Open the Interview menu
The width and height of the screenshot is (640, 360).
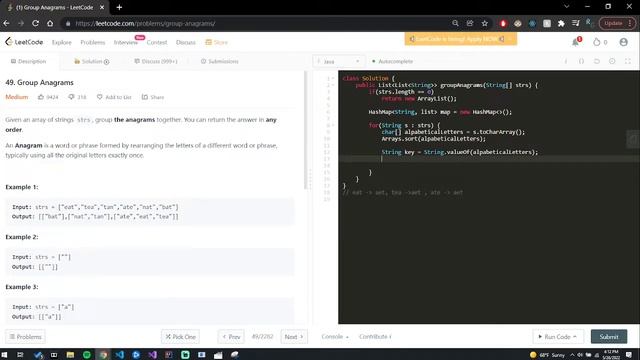point(126,42)
